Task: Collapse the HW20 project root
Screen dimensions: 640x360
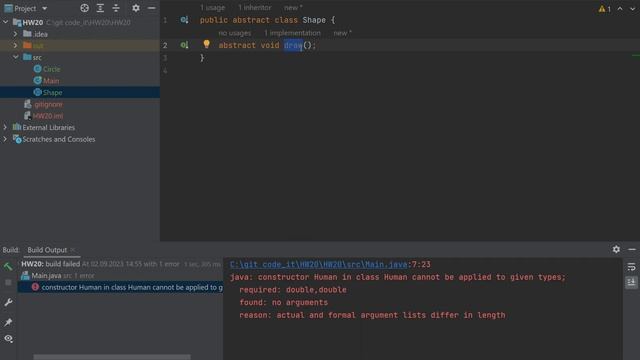Action: click(6, 22)
